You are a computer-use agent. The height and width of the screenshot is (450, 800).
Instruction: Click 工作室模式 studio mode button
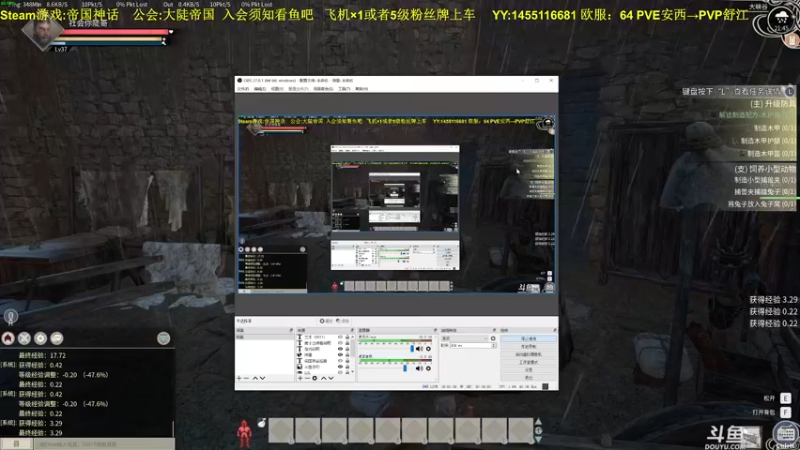[529, 362]
